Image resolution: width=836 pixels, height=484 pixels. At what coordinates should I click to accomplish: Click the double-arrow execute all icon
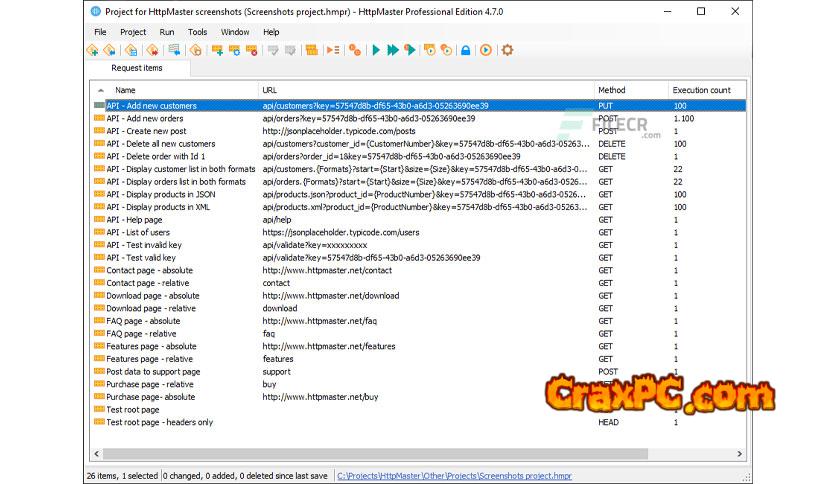tap(393, 50)
